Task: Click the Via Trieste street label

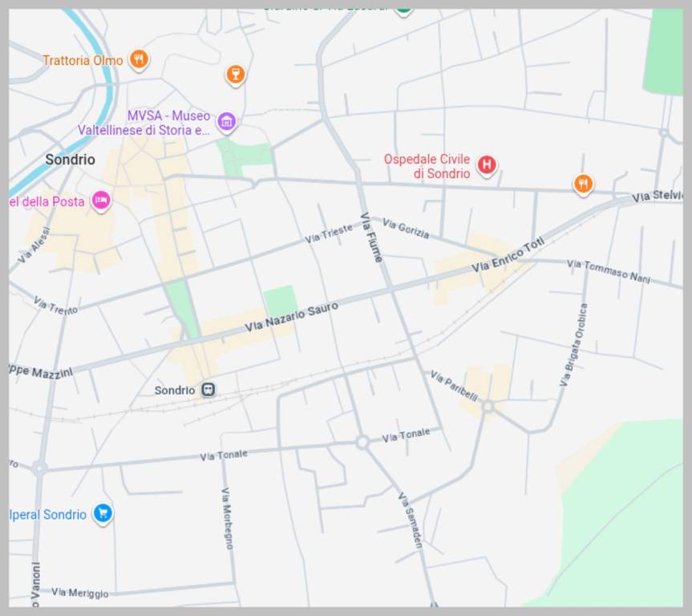Action: pyautogui.click(x=329, y=233)
